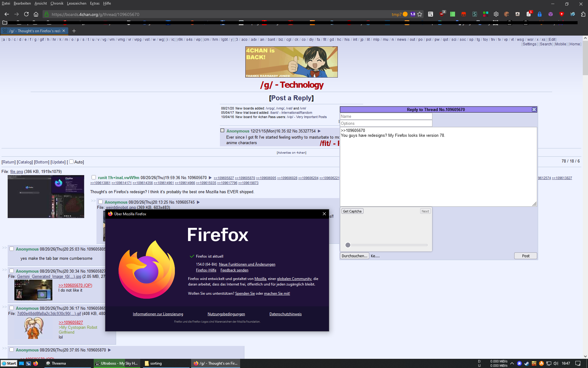Expand post menu for post 109605870
This screenshot has height=368, width=588.
(x=109, y=350)
